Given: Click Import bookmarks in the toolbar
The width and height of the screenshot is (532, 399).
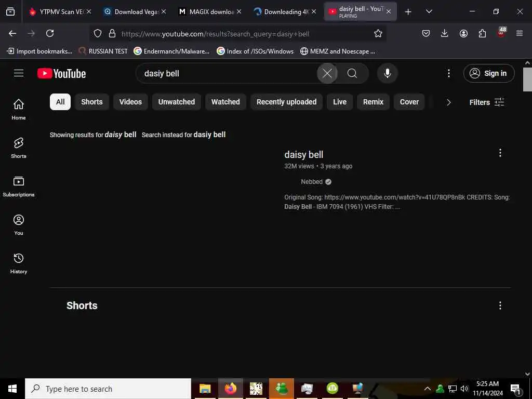Looking at the screenshot, I should [x=39, y=51].
